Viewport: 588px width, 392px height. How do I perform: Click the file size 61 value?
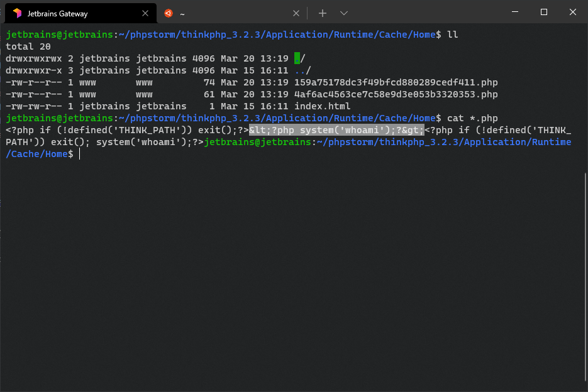tap(209, 94)
